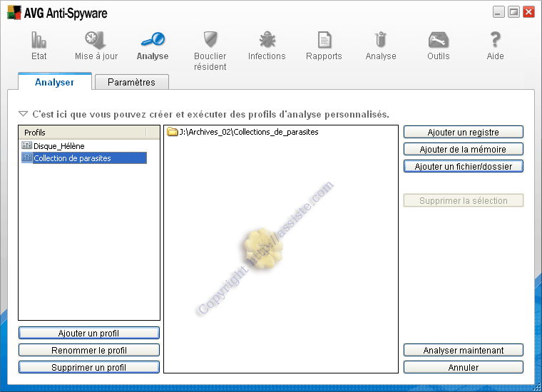Click Supprimer la sélection button
The width and height of the screenshot is (542, 392).
click(x=463, y=200)
